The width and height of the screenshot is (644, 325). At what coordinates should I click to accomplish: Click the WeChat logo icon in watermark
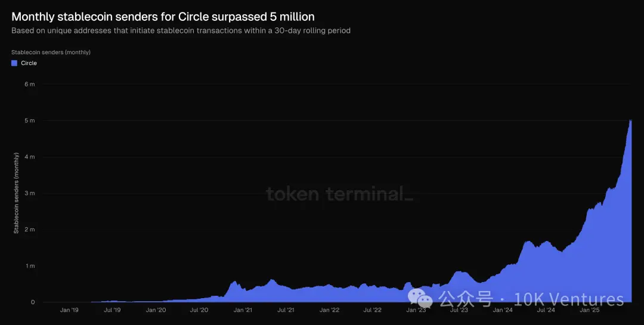point(420,298)
